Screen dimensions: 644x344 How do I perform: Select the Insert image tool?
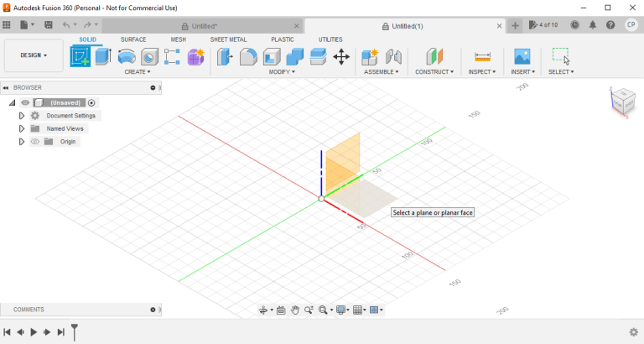522,56
